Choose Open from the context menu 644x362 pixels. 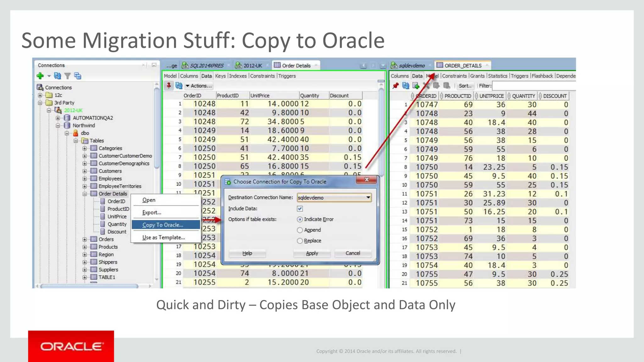click(166, 200)
